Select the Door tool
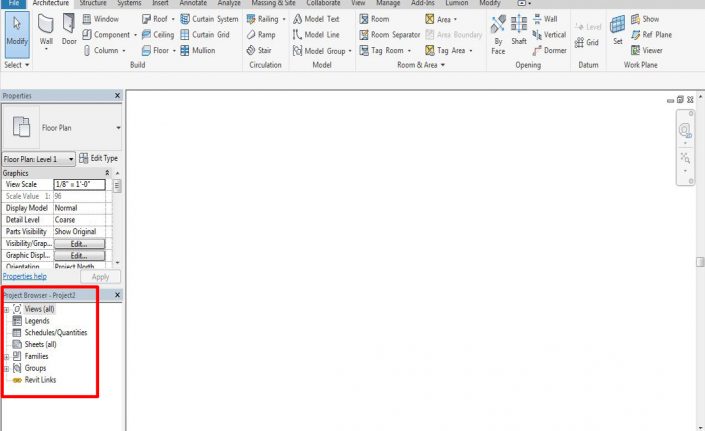 coord(69,31)
